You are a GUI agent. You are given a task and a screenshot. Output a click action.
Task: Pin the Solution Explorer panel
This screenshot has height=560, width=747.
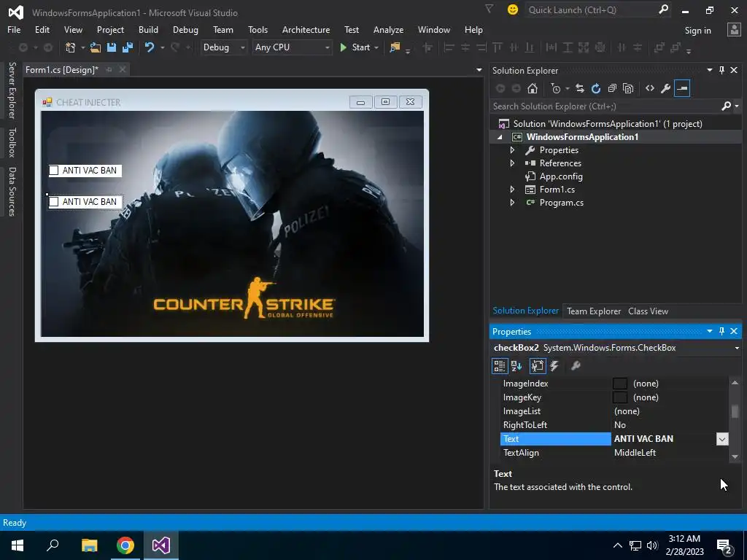coord(721,70)
